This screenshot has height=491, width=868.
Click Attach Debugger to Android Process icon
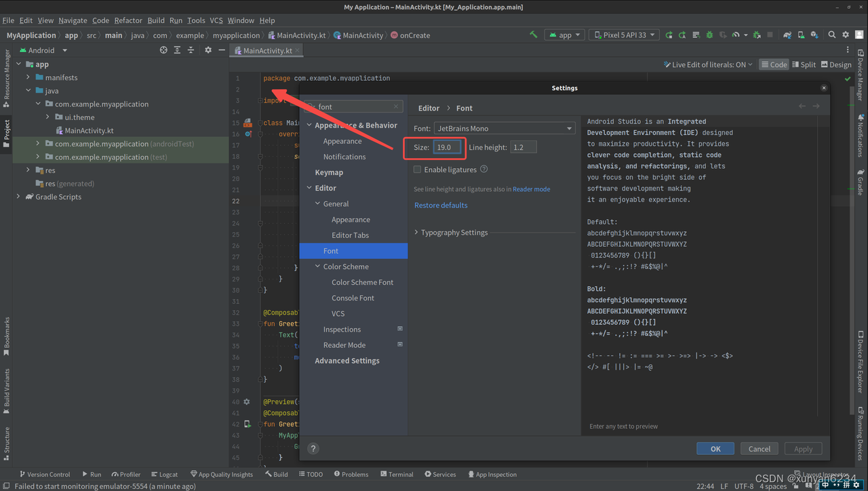click(757, 35)
